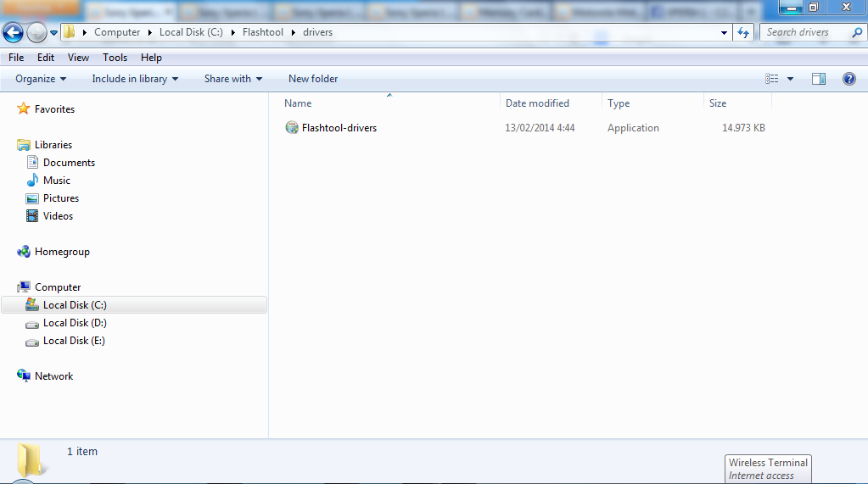The image size is (868, 484).
Task: Select Libraries in navigation pane
Action: (x=53, y=144)
